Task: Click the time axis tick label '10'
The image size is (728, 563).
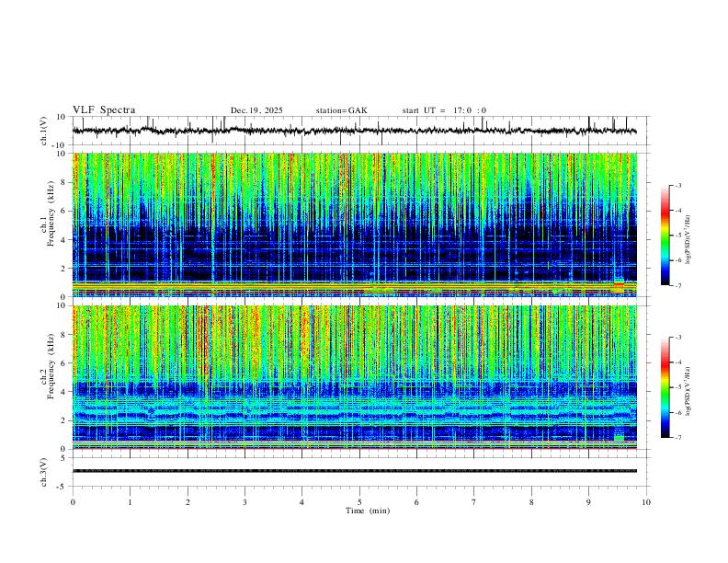Action: coord(646,502)
